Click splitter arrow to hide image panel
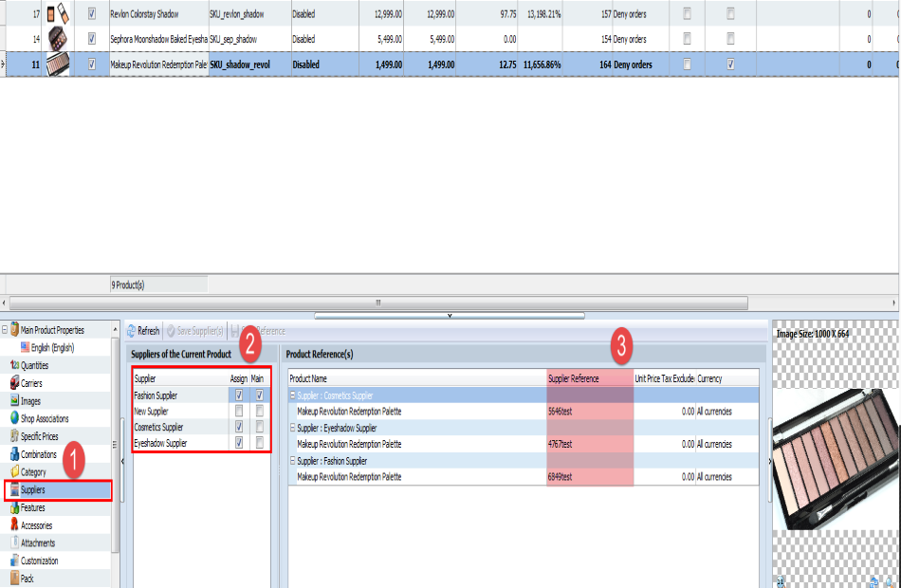 pos(770,461)
